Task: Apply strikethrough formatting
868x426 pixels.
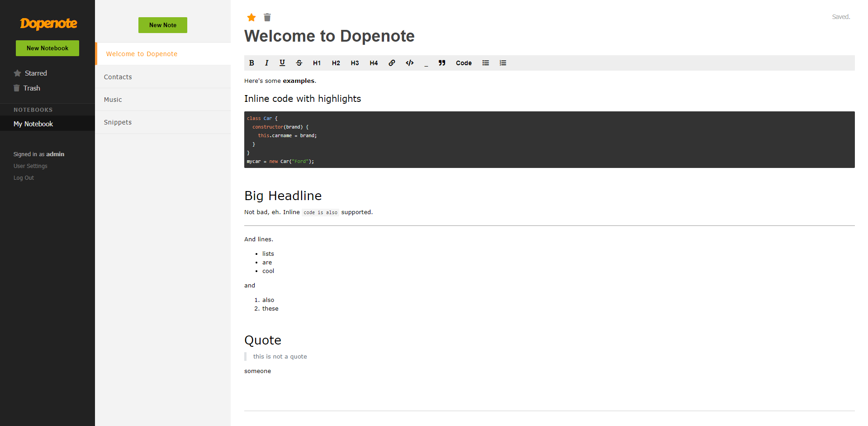Action: click(299, 63)
